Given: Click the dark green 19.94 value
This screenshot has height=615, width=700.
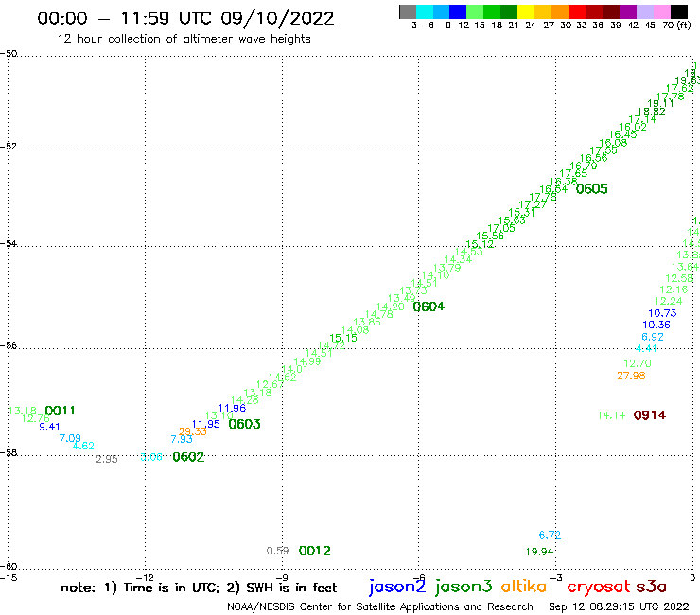Looking at the screenshot, I should (x=539, y=552).
